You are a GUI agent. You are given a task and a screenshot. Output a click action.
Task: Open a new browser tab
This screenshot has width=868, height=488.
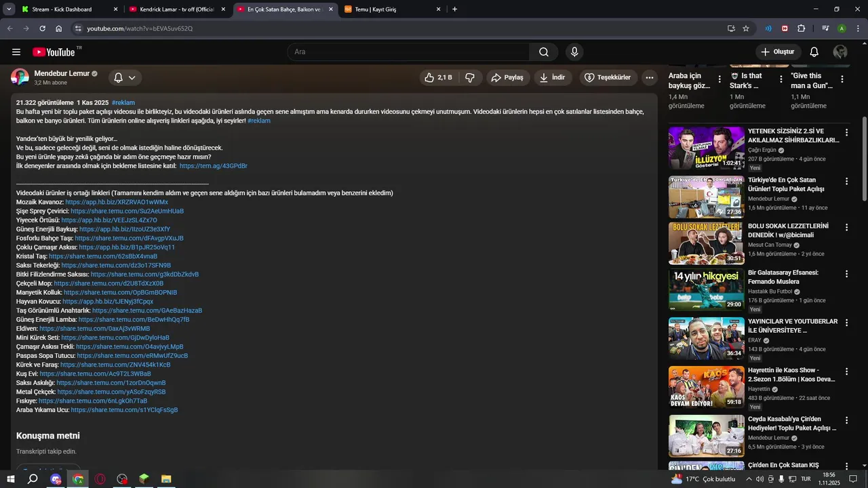coord(454,9)
